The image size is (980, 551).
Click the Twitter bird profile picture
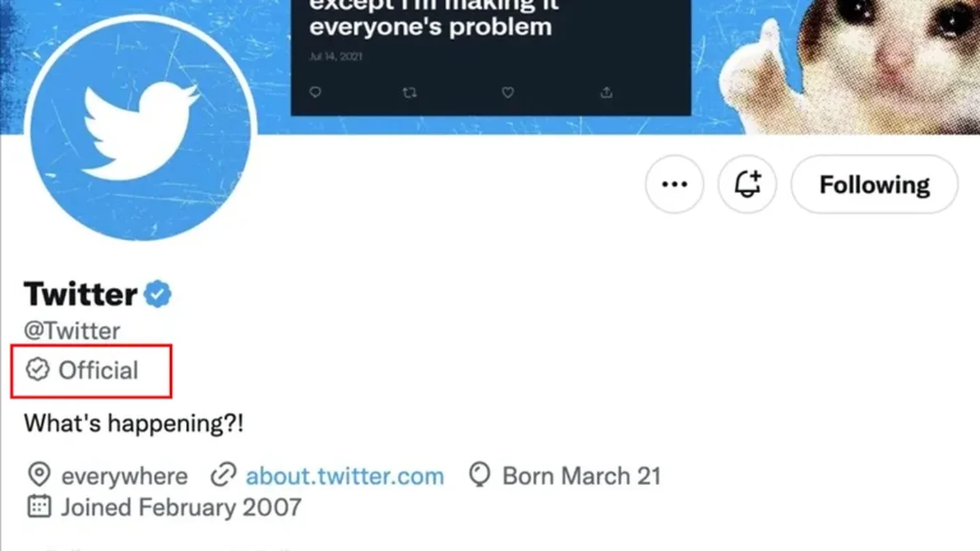pos(141,129)
